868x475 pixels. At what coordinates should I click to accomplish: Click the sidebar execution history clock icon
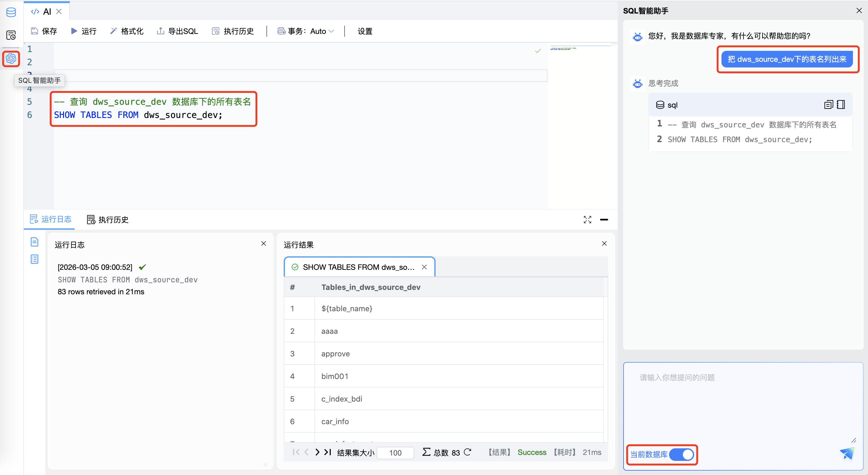(x=11, y=35)
